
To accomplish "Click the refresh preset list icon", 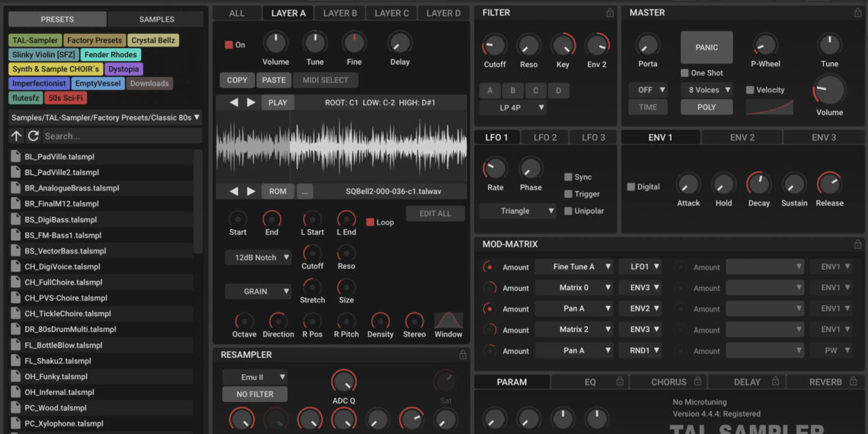I will coord(33,136).
